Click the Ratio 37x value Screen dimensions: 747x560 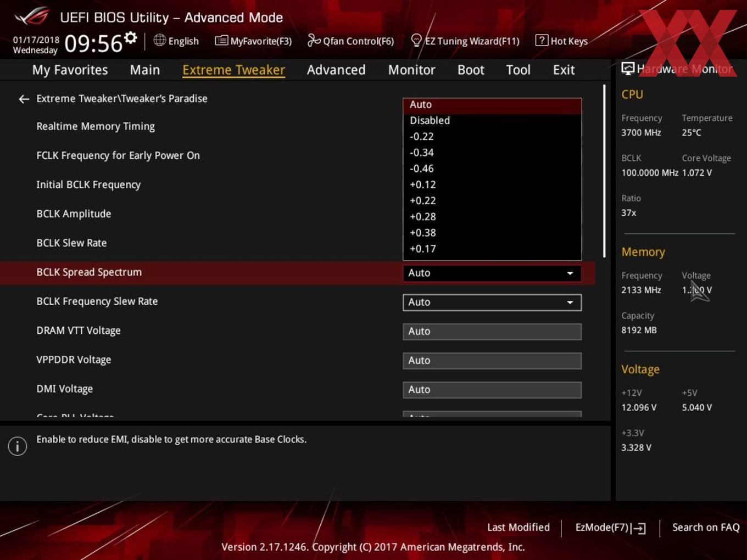(x=629, y=213)
